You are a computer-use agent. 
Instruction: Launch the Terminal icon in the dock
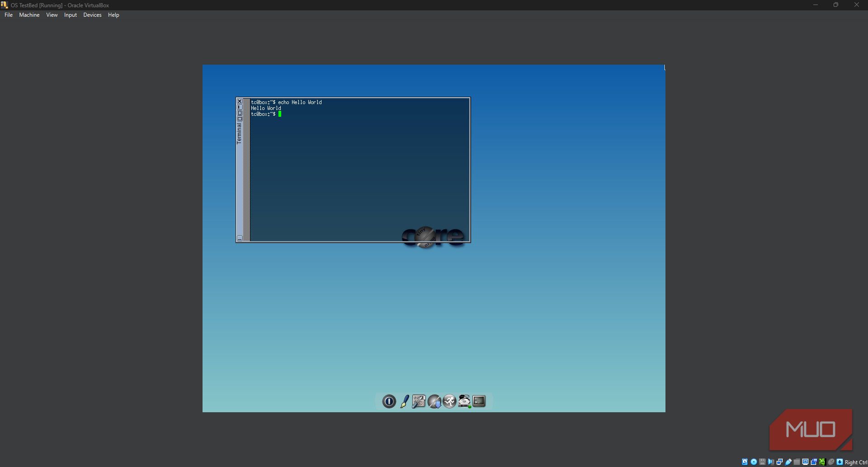(479, 401)
